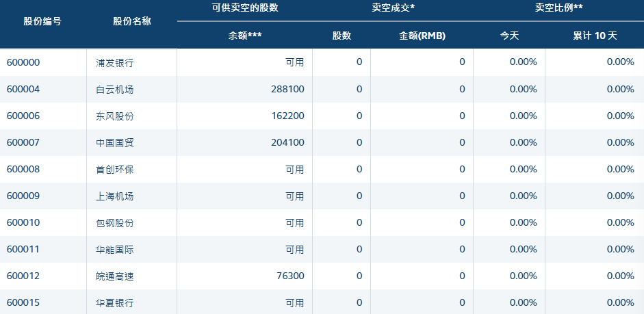Click the 卖空比例** header
644x314 pixels.
point(559,8)
